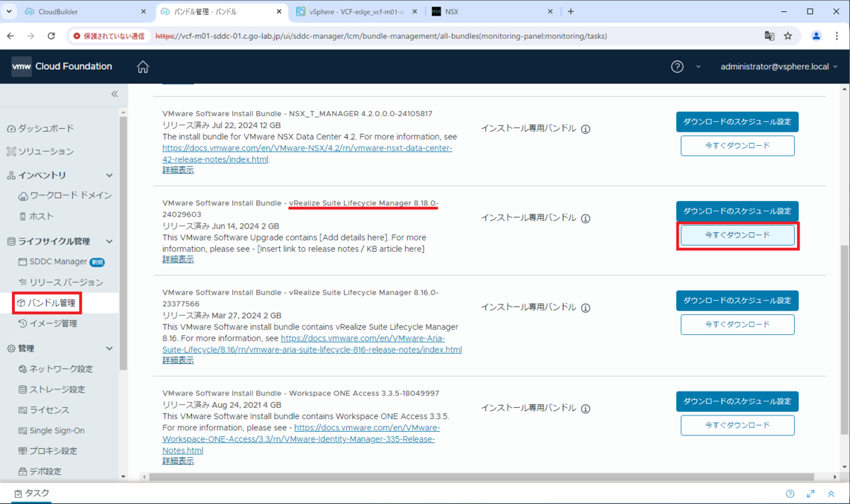Info icon beside Lifecycle Manager 8.18.0 bundle type

tap(586, 219)
